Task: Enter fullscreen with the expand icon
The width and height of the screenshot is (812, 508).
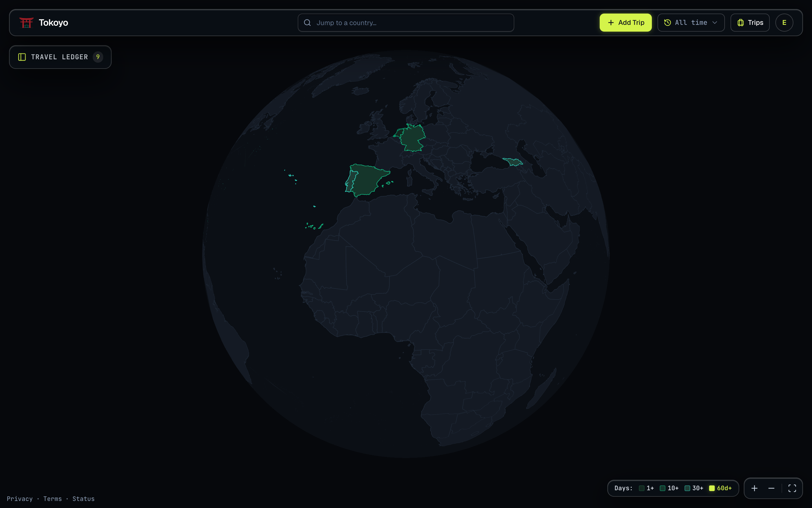Action: (792, 488)
